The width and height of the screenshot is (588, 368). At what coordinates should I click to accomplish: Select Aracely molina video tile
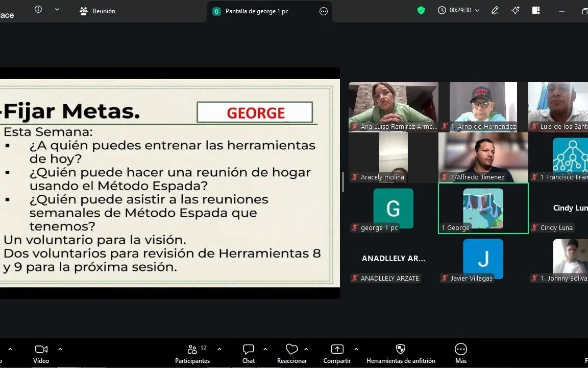394,157
